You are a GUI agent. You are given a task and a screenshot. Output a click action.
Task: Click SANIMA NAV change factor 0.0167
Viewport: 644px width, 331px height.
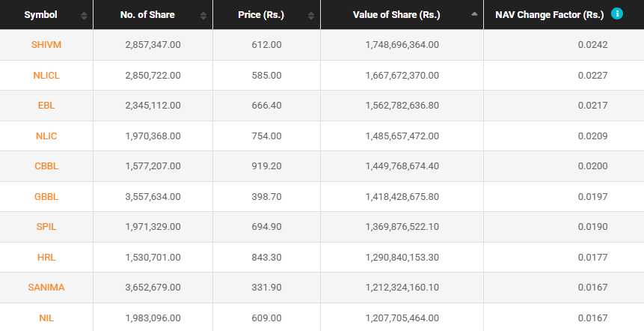pyautogui.click(x=592, y=288)
